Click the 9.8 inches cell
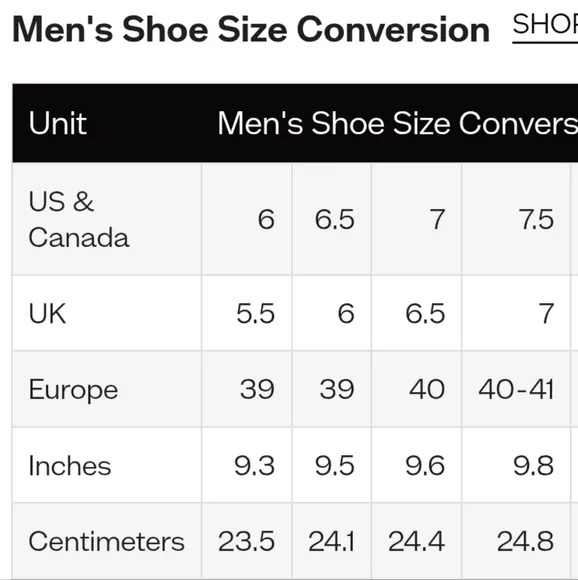This screenshot has width=578, height=580. pyautogui.click(x=516, y=465)
